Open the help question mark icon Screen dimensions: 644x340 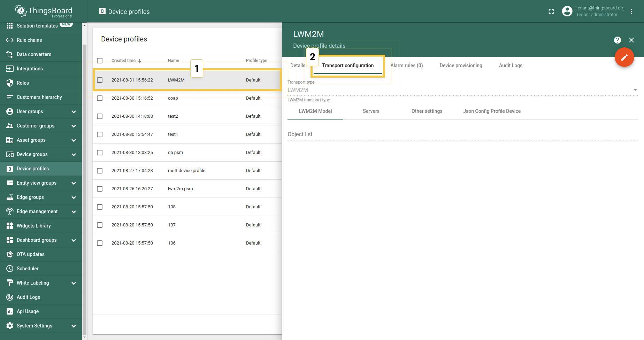(x=618, y=40)
